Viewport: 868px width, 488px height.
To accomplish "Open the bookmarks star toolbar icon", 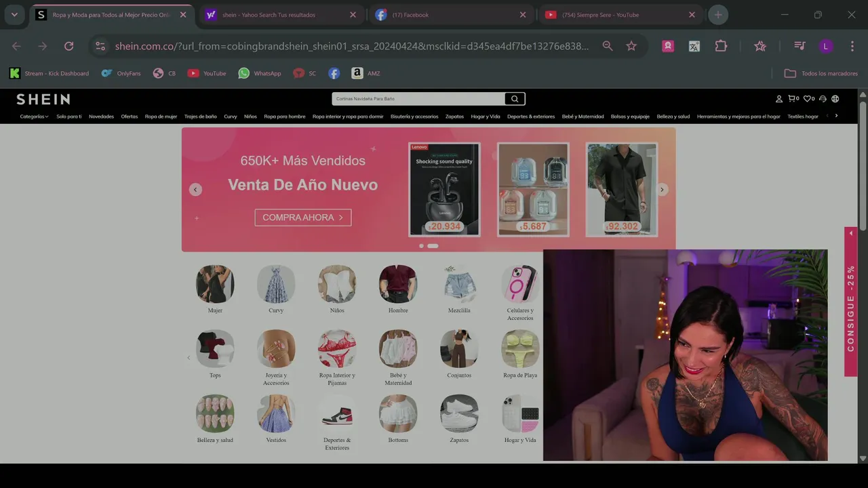I will click(x=760, y=46).
